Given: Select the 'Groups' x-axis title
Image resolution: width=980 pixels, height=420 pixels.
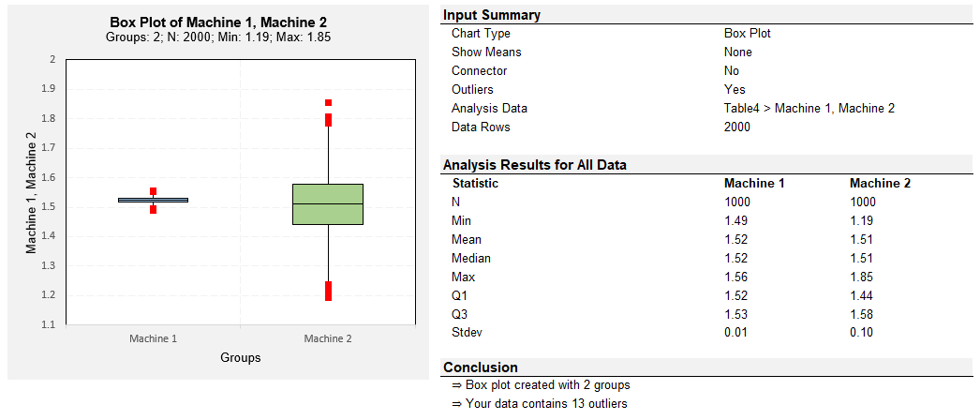Looking at the screenshot, I should click(241, 358).
